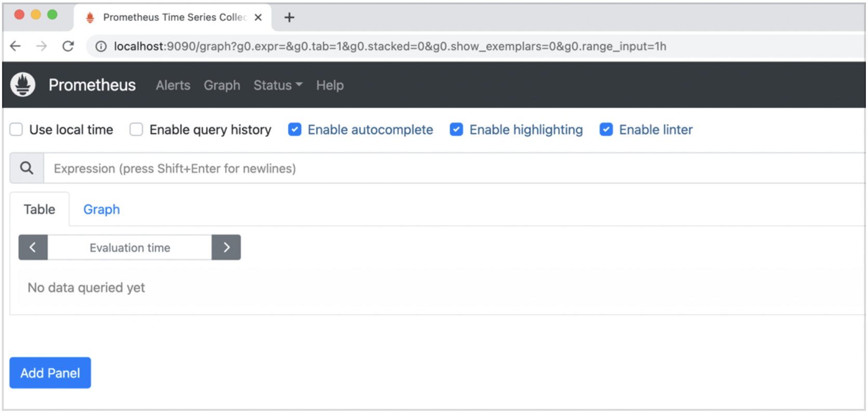Enable the Use local time checkbox
The image size is (868, 413).
(x=16, y=130)
